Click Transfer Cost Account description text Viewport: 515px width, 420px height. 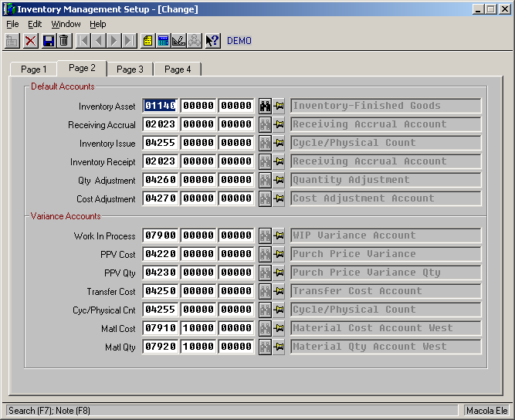[x=357, y=291]
